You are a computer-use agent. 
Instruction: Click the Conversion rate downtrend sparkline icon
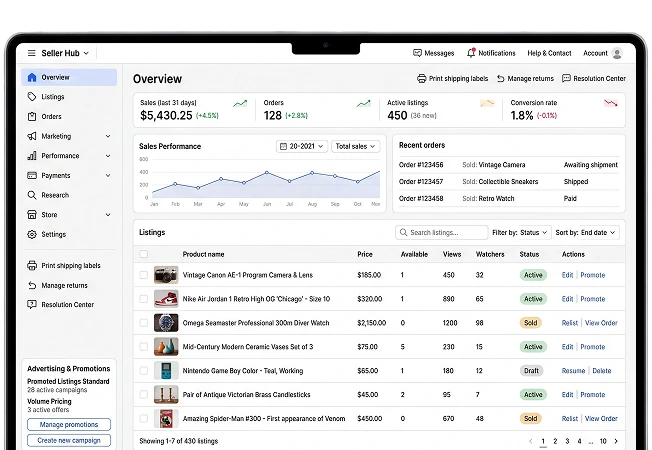pos(610,103)
